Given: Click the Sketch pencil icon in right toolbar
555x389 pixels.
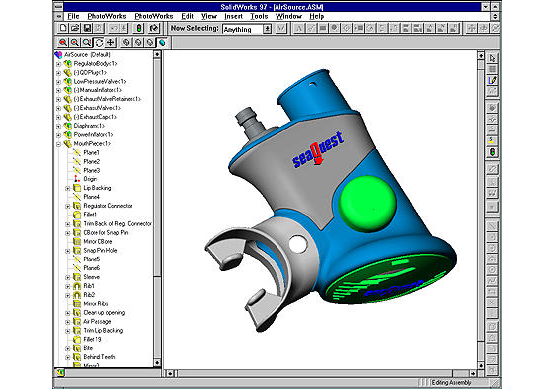Looking at the screenshot, I should coord(492,80).
